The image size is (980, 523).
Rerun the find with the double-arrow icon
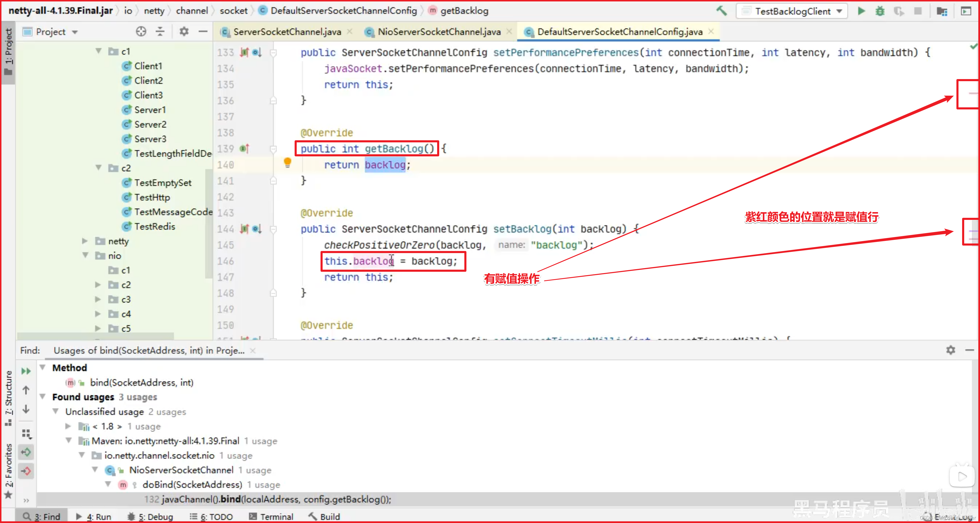[26, 371]
